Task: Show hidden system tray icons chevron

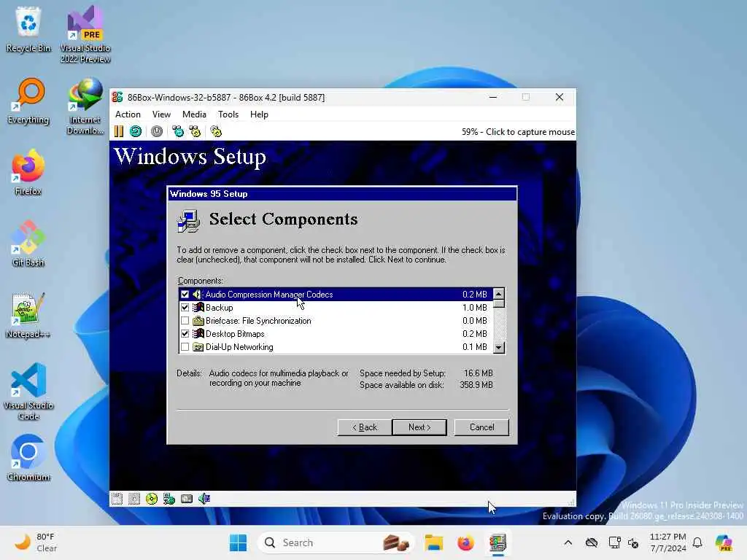Action: 568,542
